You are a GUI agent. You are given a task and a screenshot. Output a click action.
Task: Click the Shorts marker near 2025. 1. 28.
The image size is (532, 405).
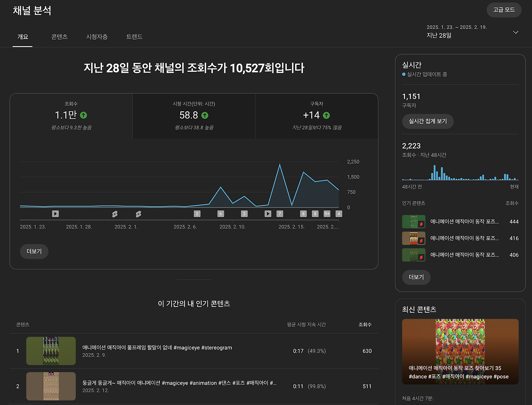tap(115, 214)
